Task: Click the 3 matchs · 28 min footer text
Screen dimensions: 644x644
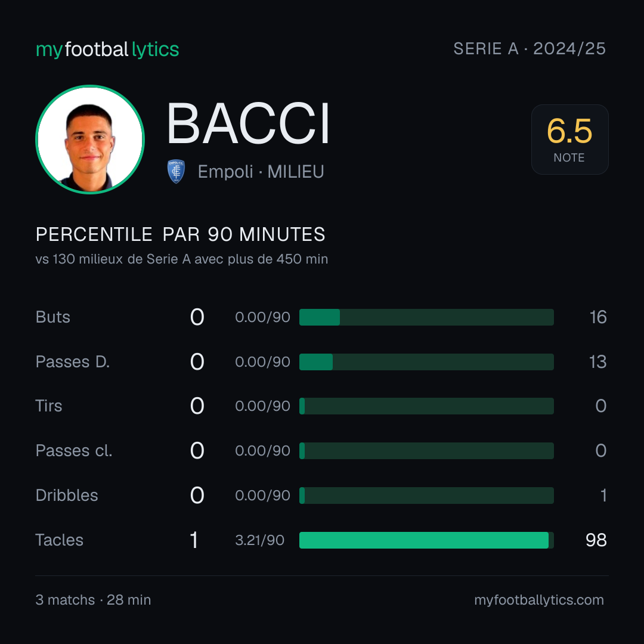Action: coord(93,600)
